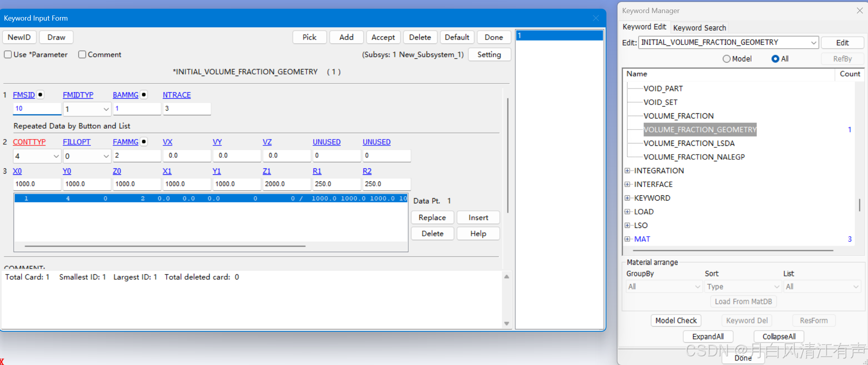This screenshot has width=868, height=365.
Task: Click the Draw button
Action: [x=56, y=37]
